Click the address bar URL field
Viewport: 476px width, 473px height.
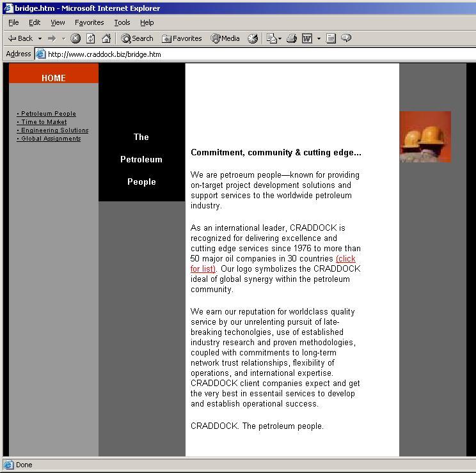[x=255, y=54]
